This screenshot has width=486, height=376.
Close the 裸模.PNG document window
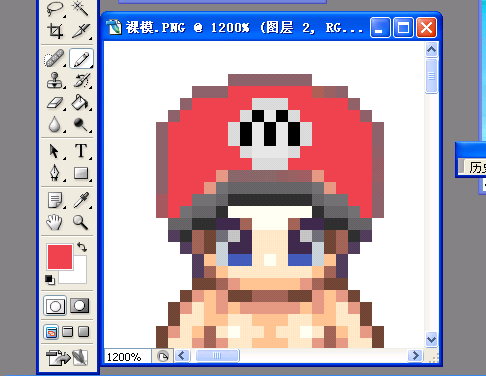pyautogui.click(x=426, y=28)
